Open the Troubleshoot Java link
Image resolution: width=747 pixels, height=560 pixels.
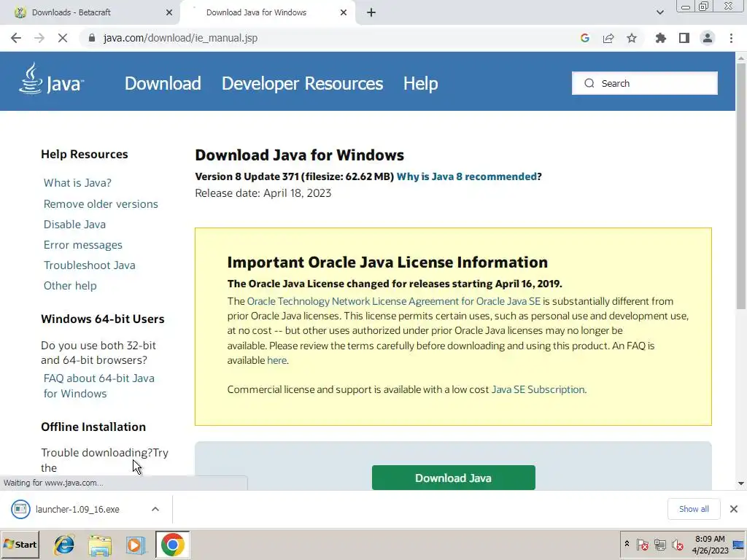90,265
